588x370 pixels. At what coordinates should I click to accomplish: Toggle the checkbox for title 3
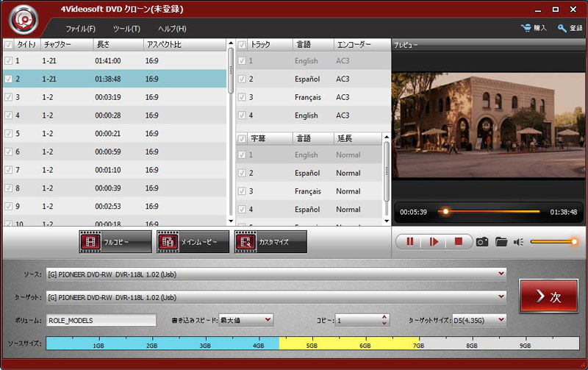pyautogui.click(x=8, y=97)
